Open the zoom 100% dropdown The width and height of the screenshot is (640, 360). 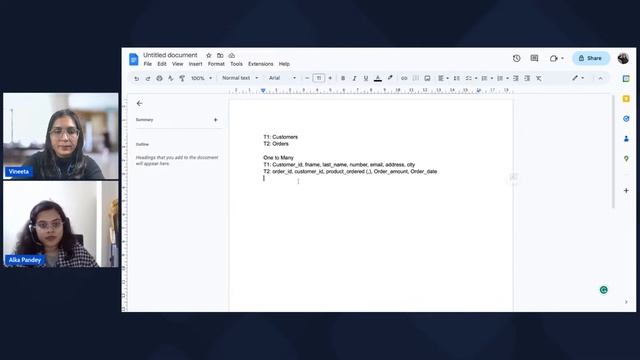(x=201, y=78)
